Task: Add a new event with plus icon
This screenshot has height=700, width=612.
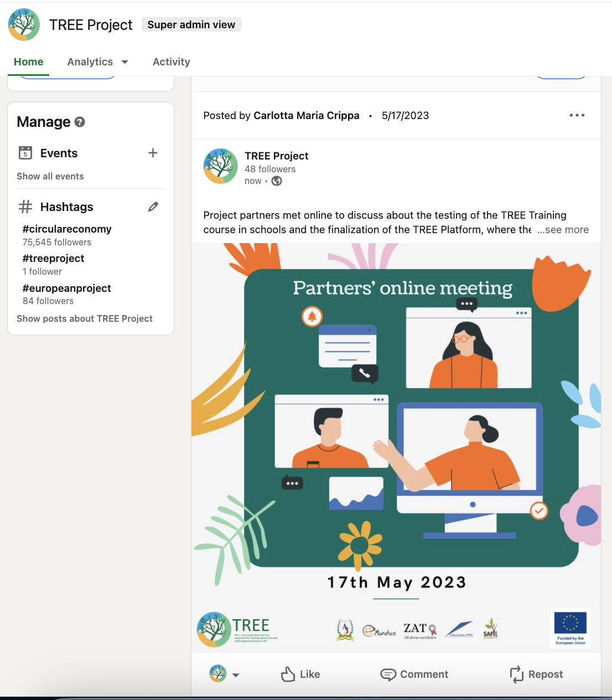Action: (153, 153)
